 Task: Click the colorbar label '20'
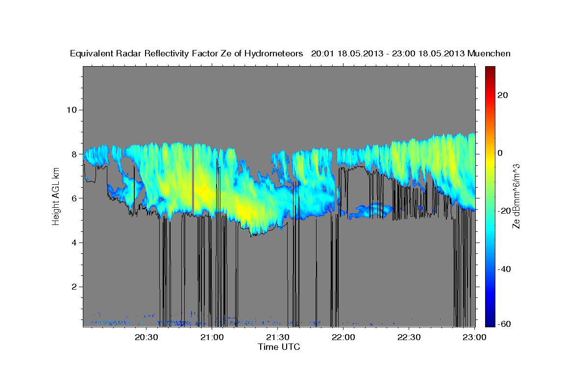coord(503,95)
